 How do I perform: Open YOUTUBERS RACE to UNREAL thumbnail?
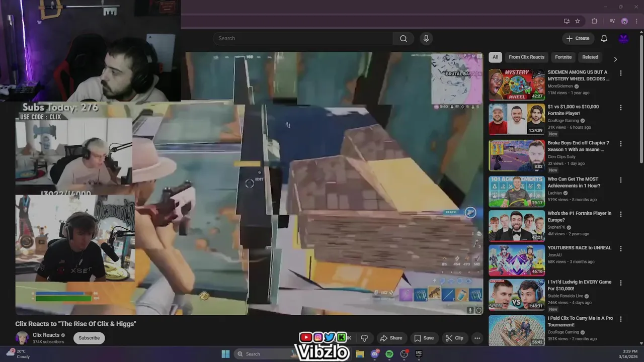click(x=517, y=260)
